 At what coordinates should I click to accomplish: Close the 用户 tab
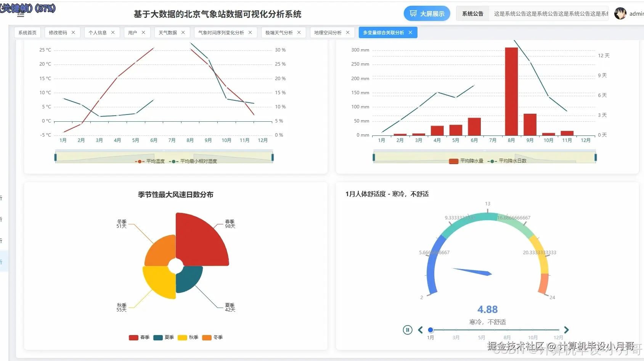[x=143, y=32]
